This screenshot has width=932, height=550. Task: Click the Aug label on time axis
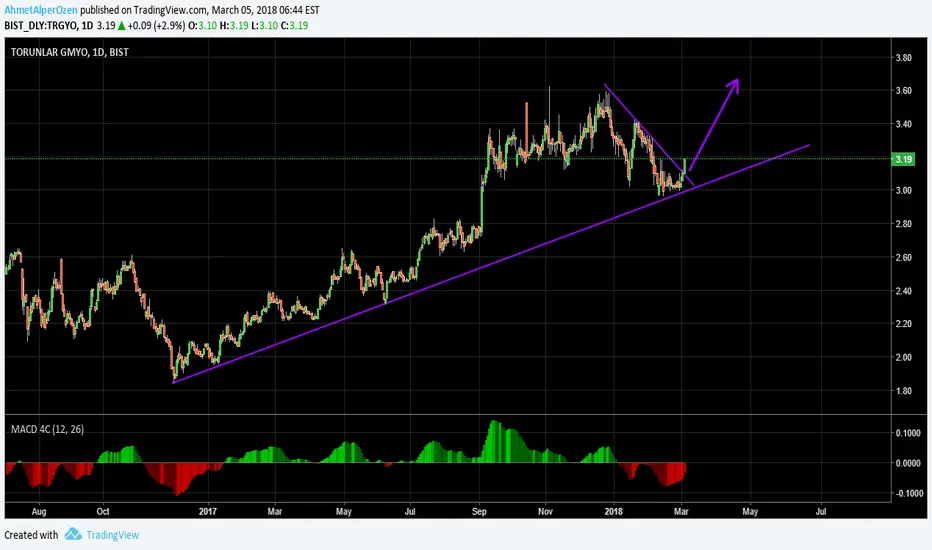[x=39, y=511]
